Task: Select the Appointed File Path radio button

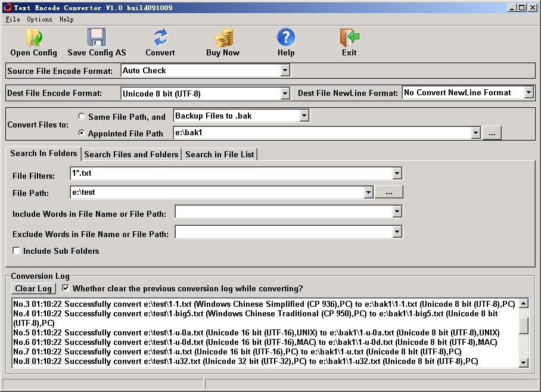Action: (x=82, y=133)
